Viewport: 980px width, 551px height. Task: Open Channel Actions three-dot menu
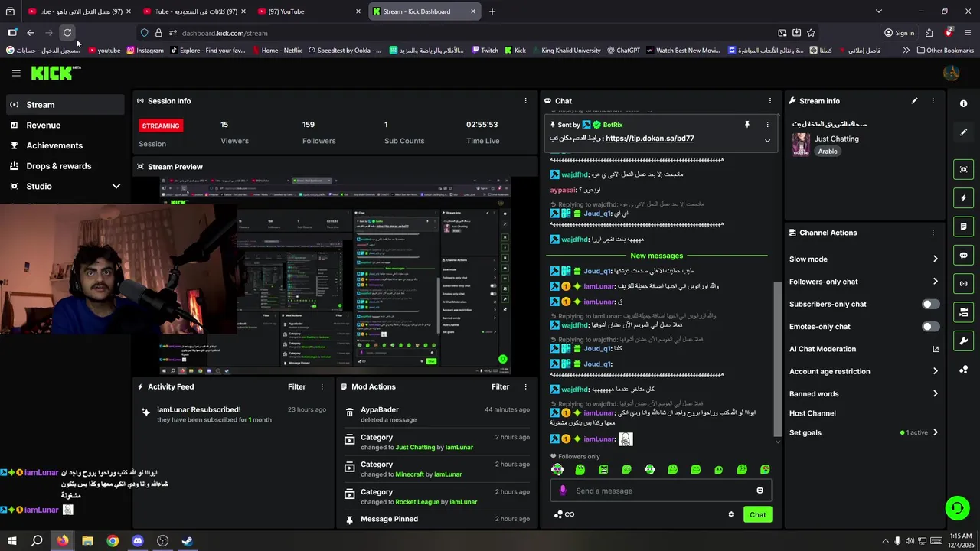pos(933,233)
